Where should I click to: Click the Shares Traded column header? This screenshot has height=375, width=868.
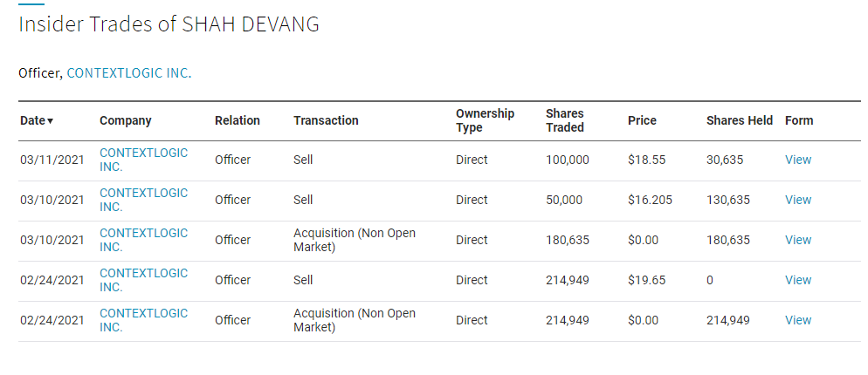565,120
